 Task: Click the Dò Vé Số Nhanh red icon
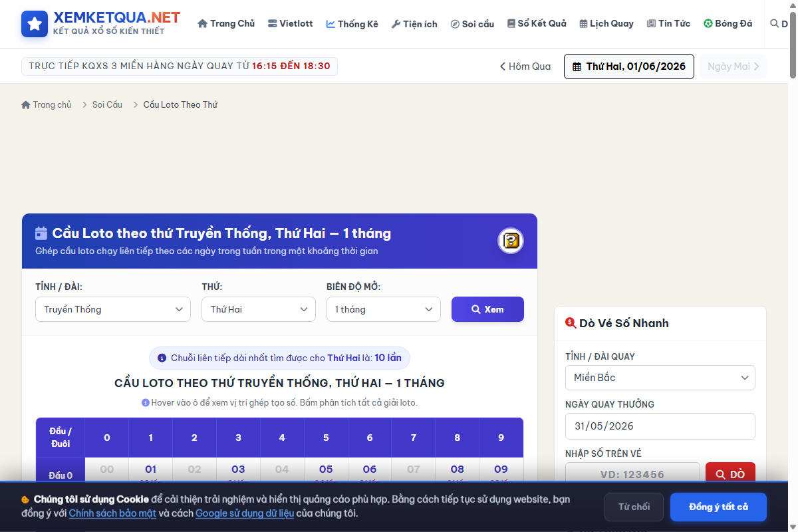571,323
